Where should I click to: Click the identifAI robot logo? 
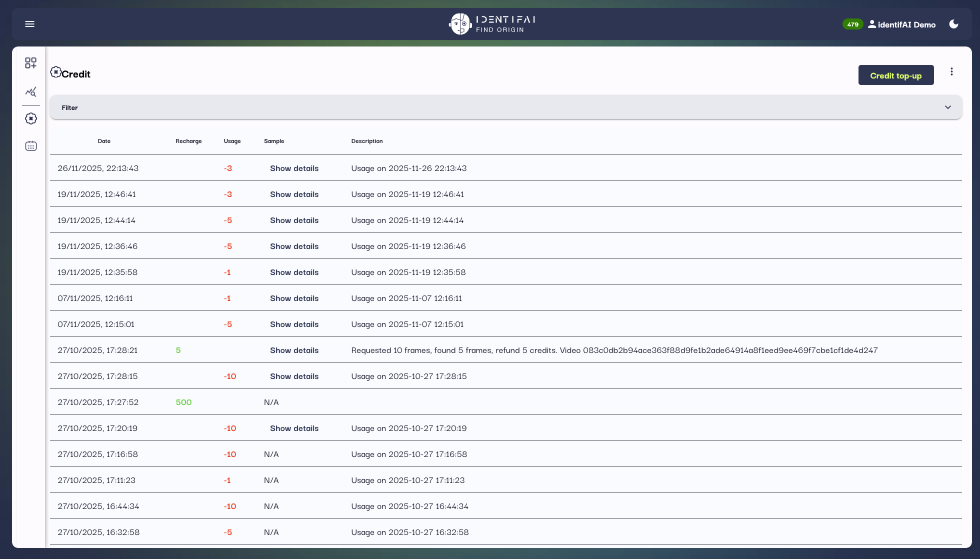[460, 24]
